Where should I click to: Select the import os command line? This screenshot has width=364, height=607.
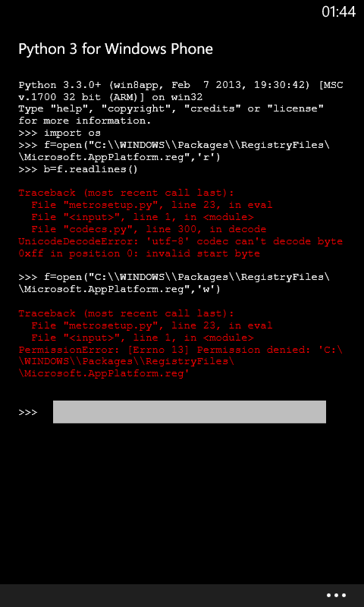(x=60, y=133)
